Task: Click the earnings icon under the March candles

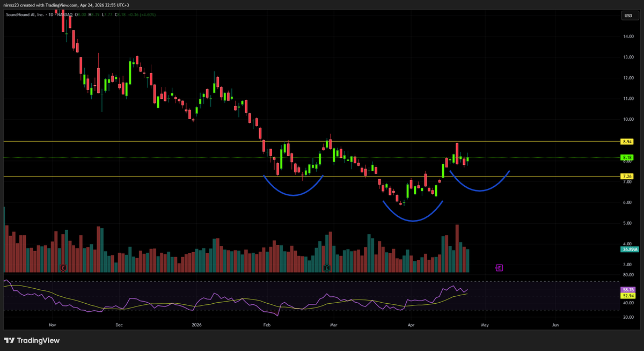Action: click(326, 267)
